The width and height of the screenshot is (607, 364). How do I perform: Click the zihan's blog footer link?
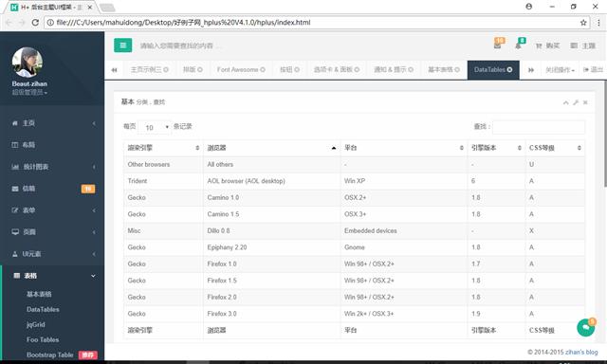click(x=581, y=352)
